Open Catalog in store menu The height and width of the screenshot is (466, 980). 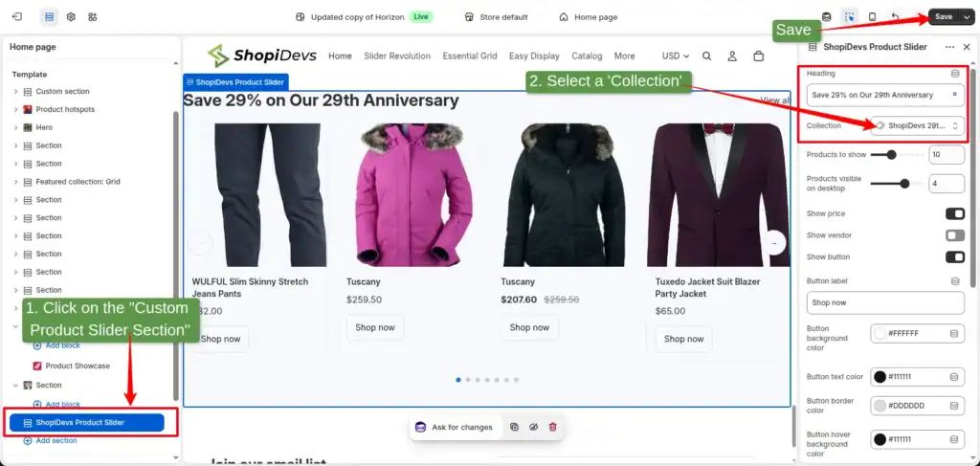tap(587, 56)
